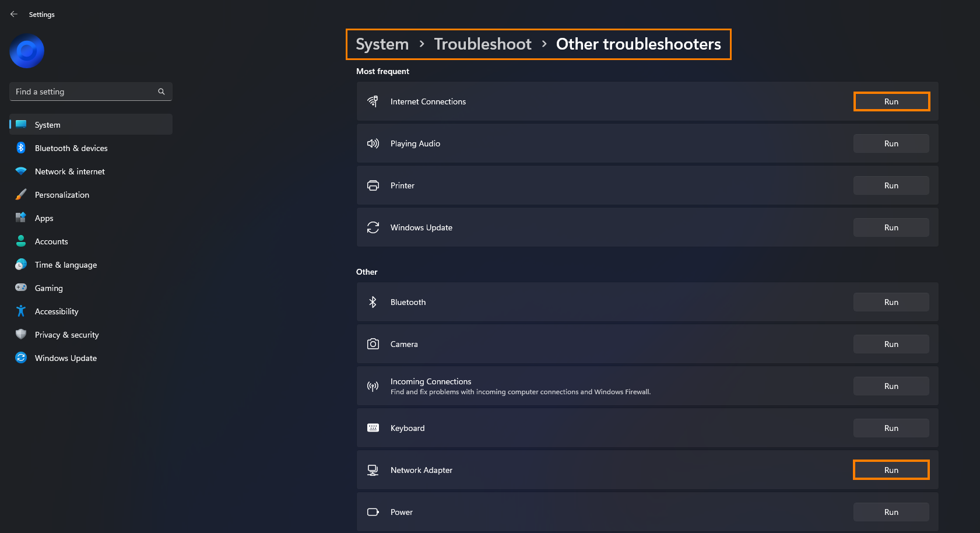Click the Network Adapter computer icon
Viewport: 980px width, 533px height.
(373, 470)
